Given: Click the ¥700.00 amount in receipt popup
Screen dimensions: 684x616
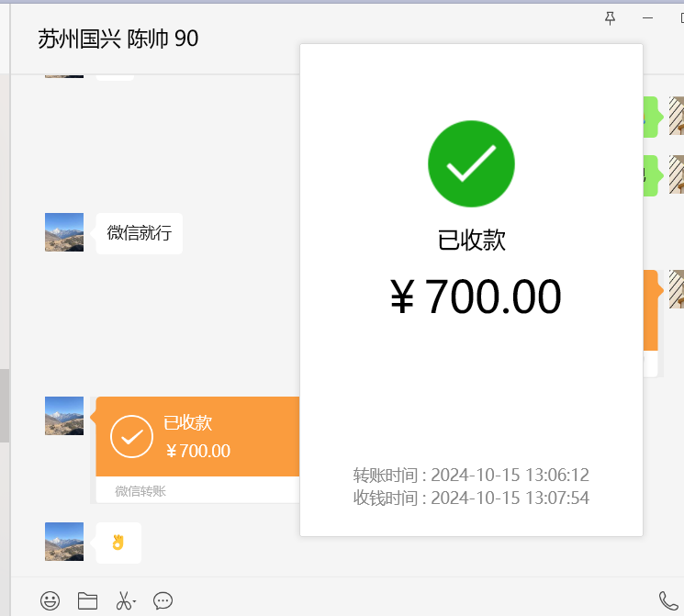Looking at the screenshot, I should tap(475, 297).
